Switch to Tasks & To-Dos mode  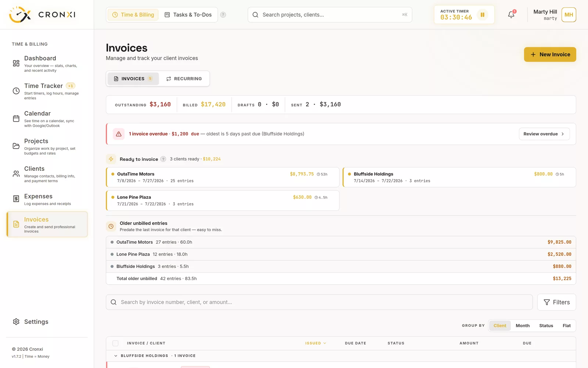point(188,15)
